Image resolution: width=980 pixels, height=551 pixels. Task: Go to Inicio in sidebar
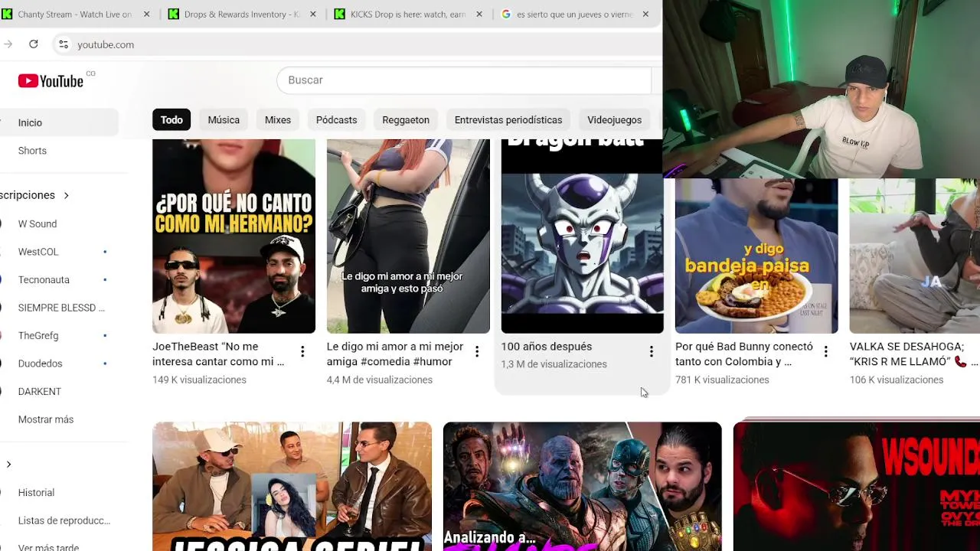point(59,122)
